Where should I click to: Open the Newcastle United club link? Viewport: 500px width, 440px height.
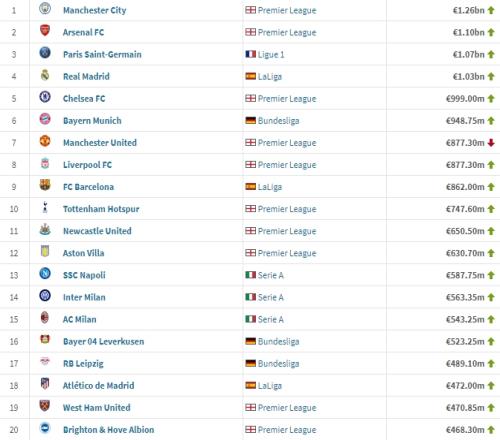click(x=97, y=231)
